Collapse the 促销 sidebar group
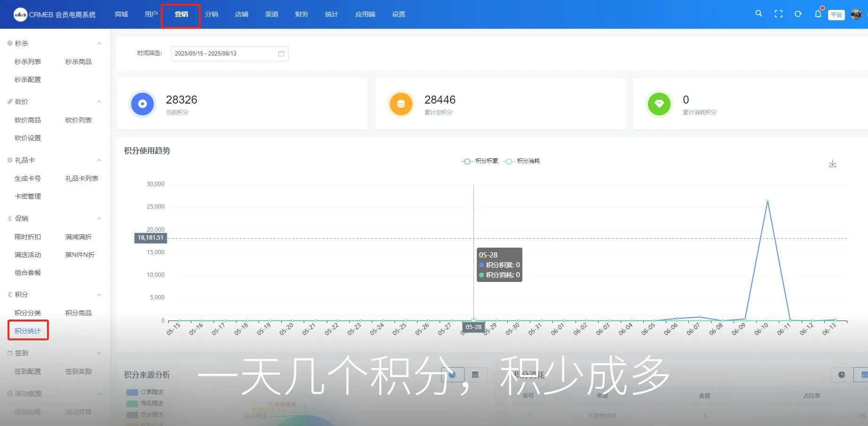The image size is (868, 426). (x=99, y=218)
